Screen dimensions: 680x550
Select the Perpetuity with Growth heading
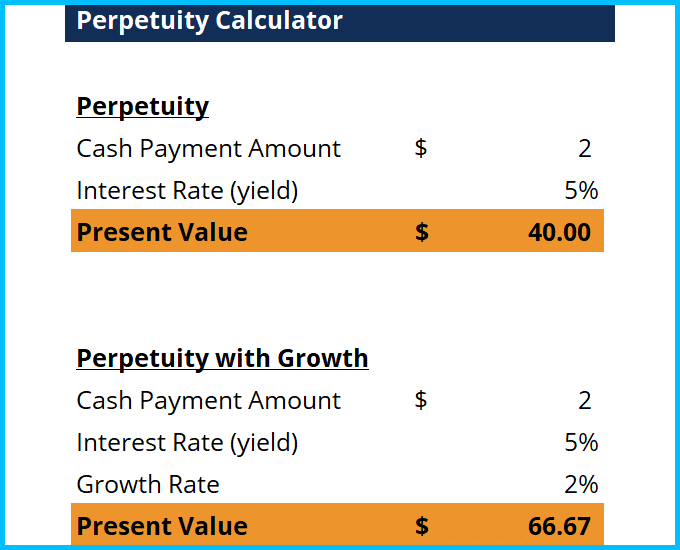tap(222, 358)
